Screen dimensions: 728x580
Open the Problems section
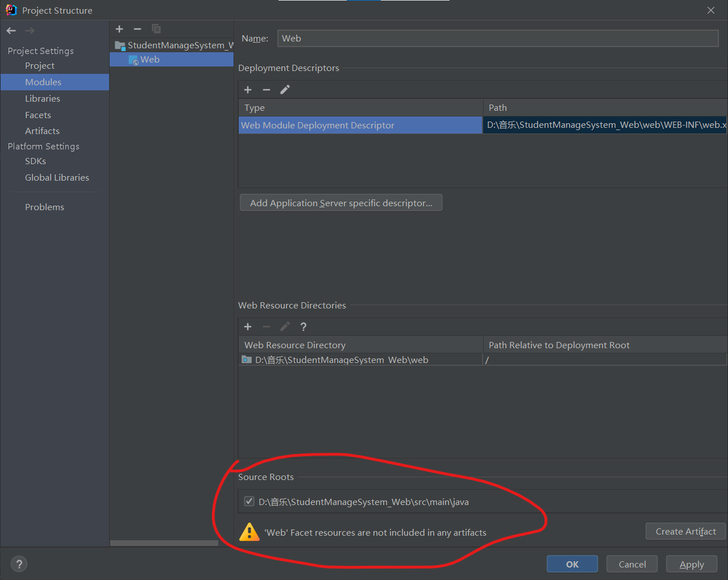44,207
